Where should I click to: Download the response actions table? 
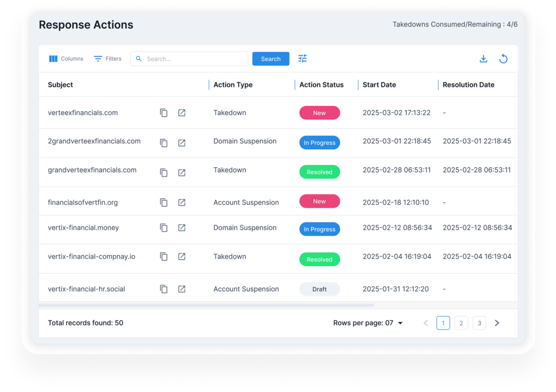pos(483,59)
